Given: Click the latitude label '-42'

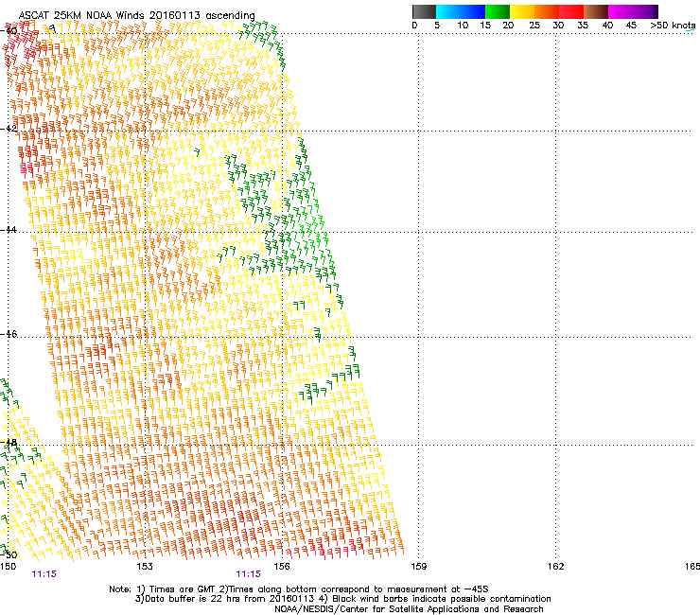Looking at the screenshot, I should 9,129.
